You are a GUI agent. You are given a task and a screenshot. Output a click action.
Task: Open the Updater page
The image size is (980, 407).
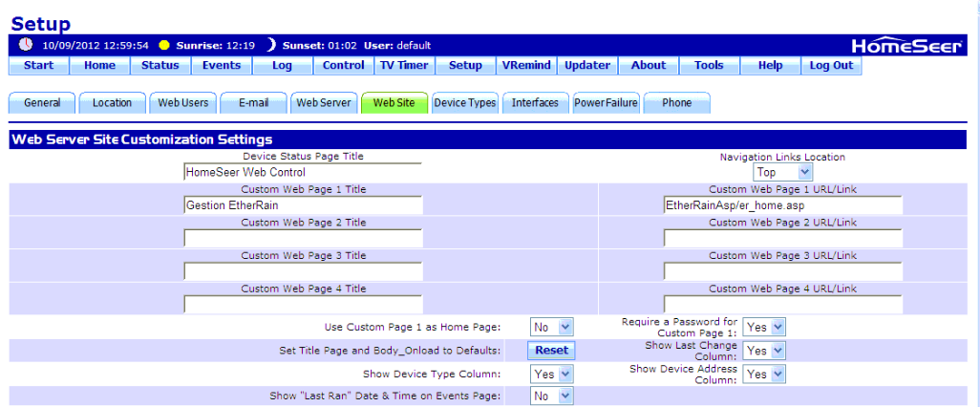pyautogui.click(x=587, y=66)
